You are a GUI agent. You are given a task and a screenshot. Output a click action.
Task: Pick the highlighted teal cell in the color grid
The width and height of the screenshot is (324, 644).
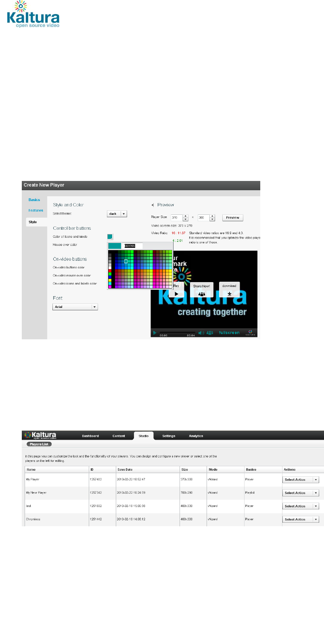126,261
